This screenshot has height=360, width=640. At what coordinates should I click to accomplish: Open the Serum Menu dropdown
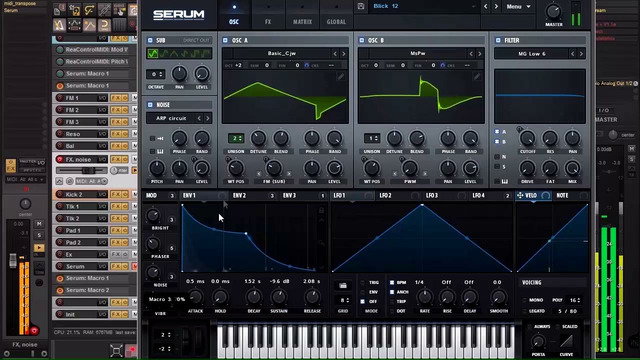[x=518, y=7]
